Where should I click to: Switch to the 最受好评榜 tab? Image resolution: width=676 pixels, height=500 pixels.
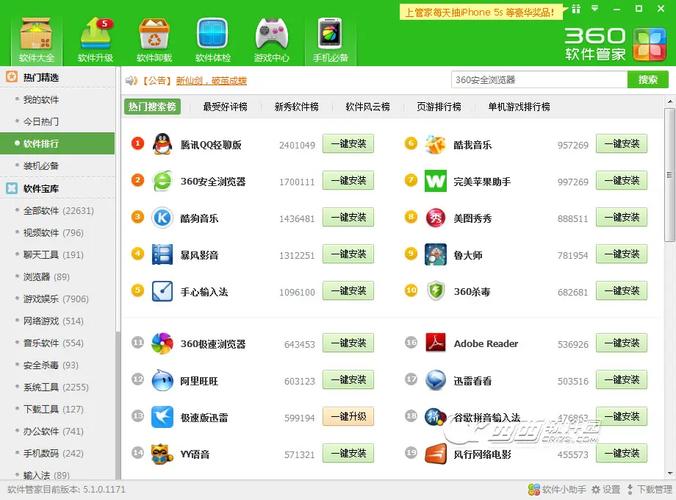226,107
